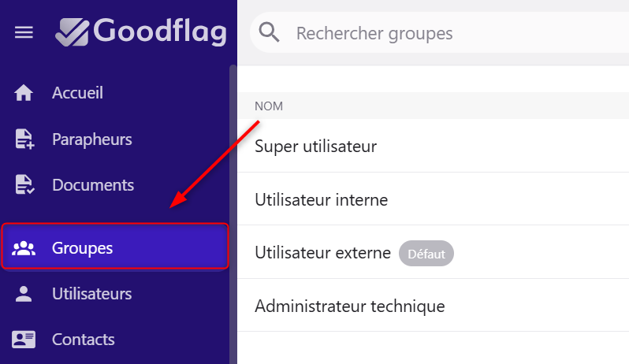This screenshot has width=629, height=364.
Task: Click the Goodflag checkmark logo
Action: pyautogui.click(x=73, y=32)
